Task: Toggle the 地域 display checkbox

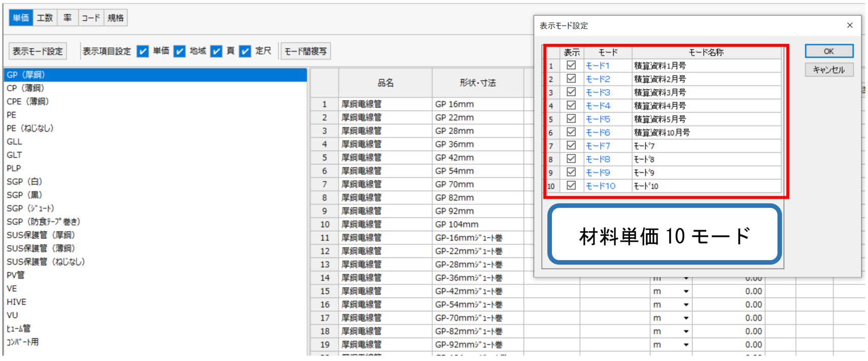Action: tap(180, 51)
